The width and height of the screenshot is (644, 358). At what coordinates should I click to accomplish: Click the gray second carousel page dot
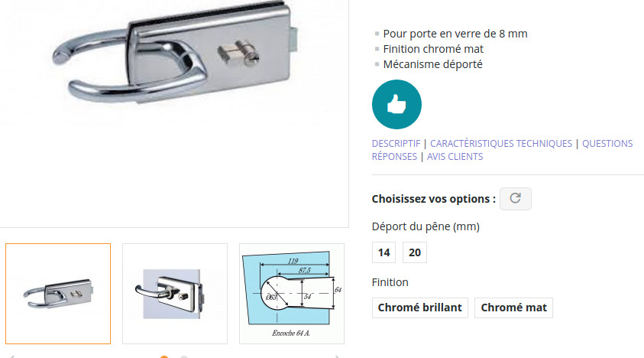click(x=184, y=356)
